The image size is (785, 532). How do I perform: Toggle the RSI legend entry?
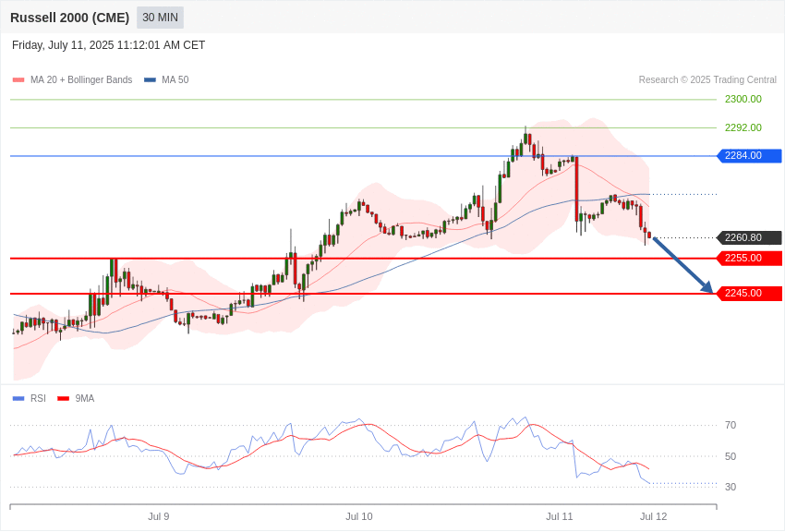point(29,398)
